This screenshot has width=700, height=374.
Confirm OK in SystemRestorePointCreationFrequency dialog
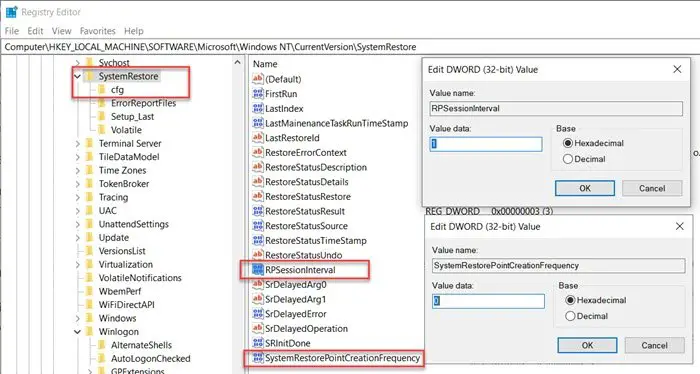[587, 345]
